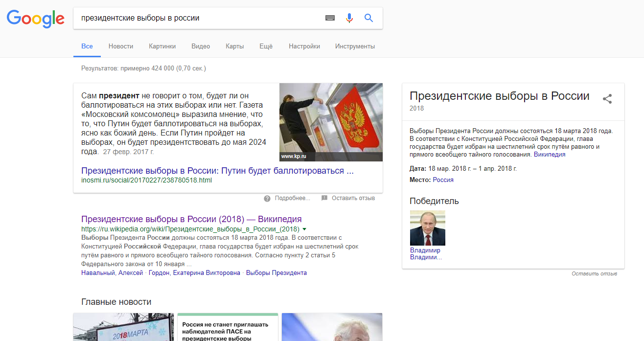Screen dimensions: 644x341
Task: Open 'Инструменты' search tools
Action: 355,46
